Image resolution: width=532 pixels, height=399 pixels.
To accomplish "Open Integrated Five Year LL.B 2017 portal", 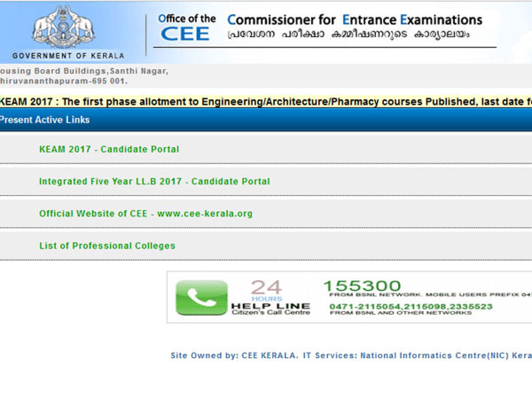I will tap(154, 181).
